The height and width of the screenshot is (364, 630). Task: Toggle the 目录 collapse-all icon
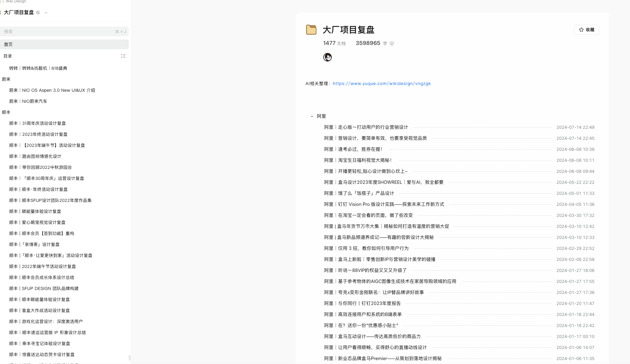click(123, 56)
